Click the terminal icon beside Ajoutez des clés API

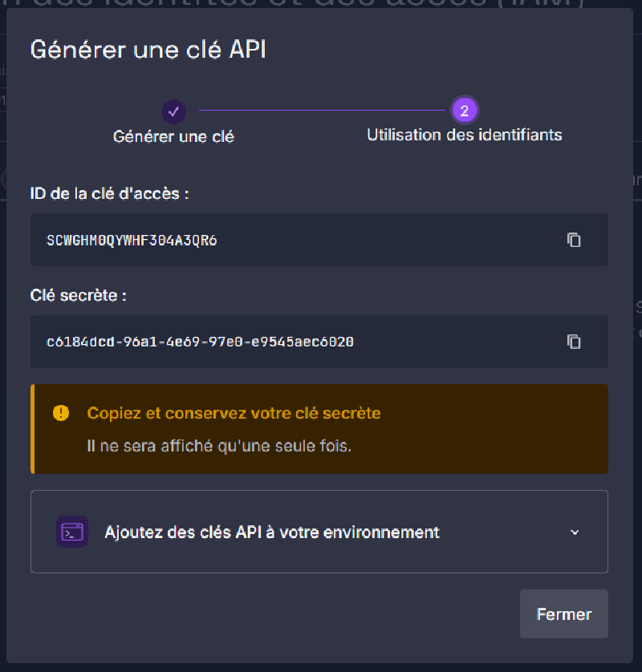[x=72, y=532]
